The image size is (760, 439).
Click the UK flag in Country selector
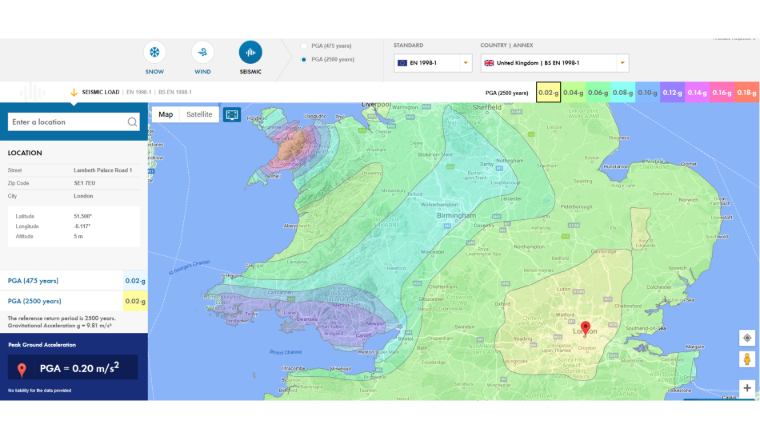489,63
